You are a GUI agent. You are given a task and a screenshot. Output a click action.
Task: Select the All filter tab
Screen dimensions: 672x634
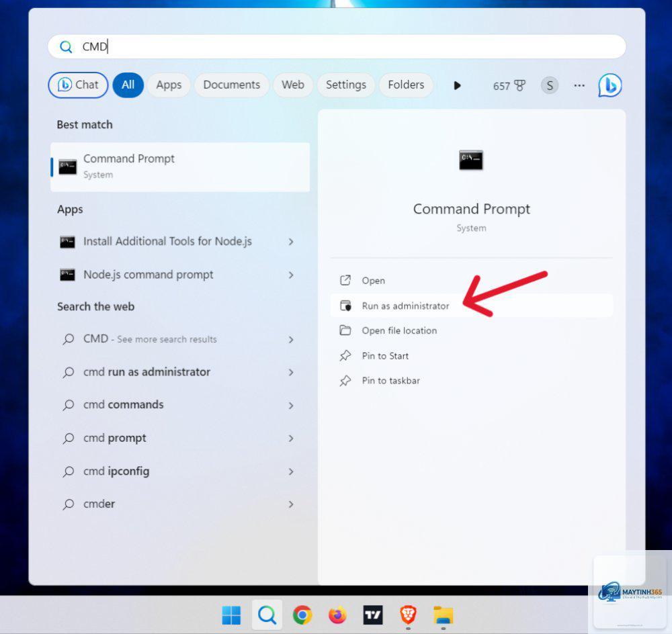pyautogui.click(x=128, y=85)
